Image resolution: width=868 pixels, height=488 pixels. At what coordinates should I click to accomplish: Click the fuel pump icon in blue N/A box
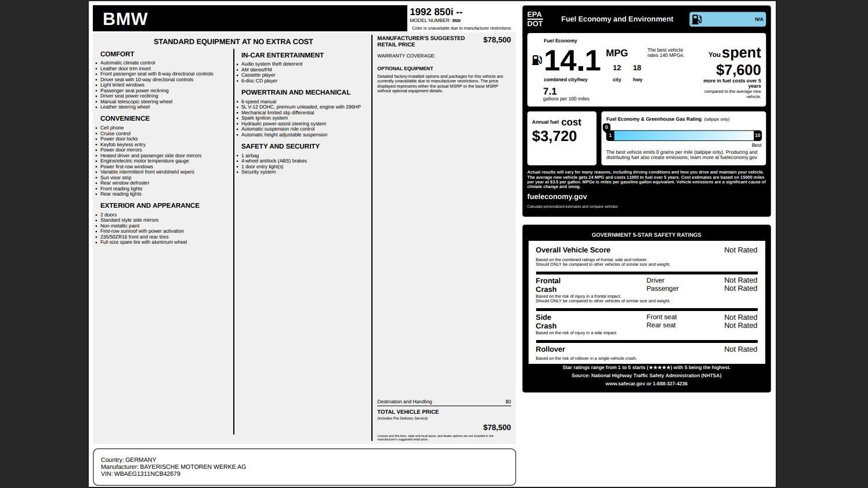(697, 19)
